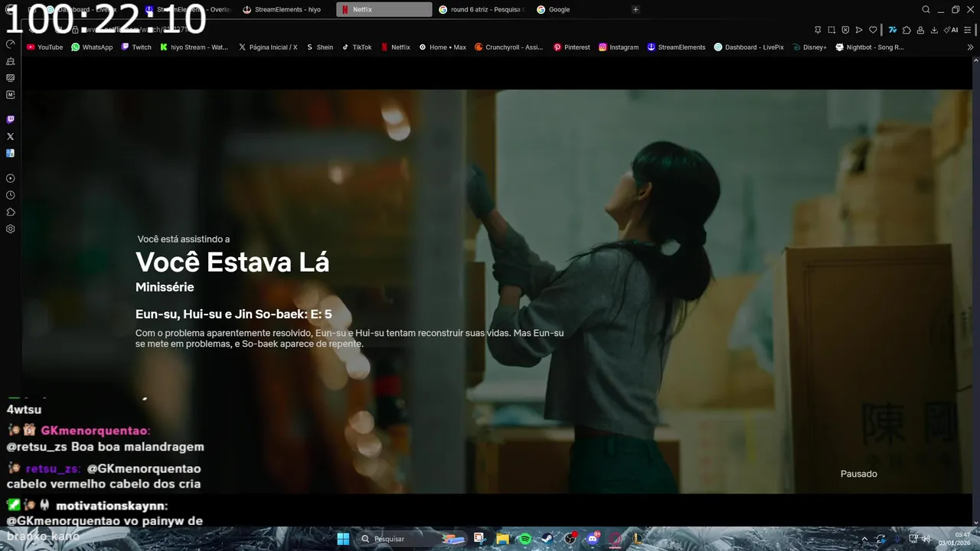Open TikTok bookmark
Image resolution: width=980 pixels, height=551 pixels.
click(x=357, y=47)
